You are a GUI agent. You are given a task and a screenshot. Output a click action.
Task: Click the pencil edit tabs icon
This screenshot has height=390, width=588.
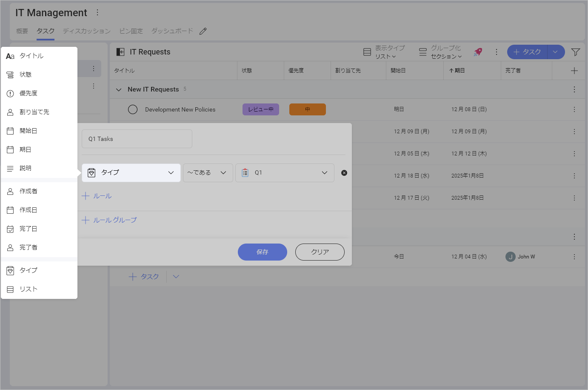pyautogui.click(x=203, y=31)
